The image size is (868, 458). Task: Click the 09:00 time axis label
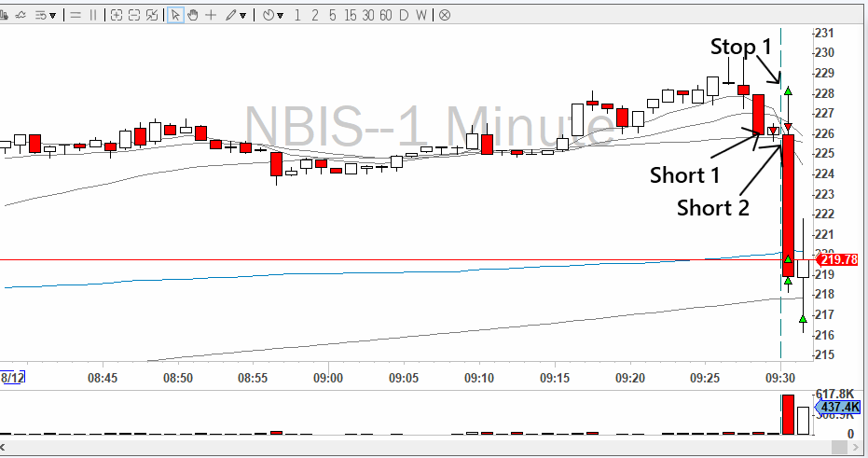click(328, 379)
